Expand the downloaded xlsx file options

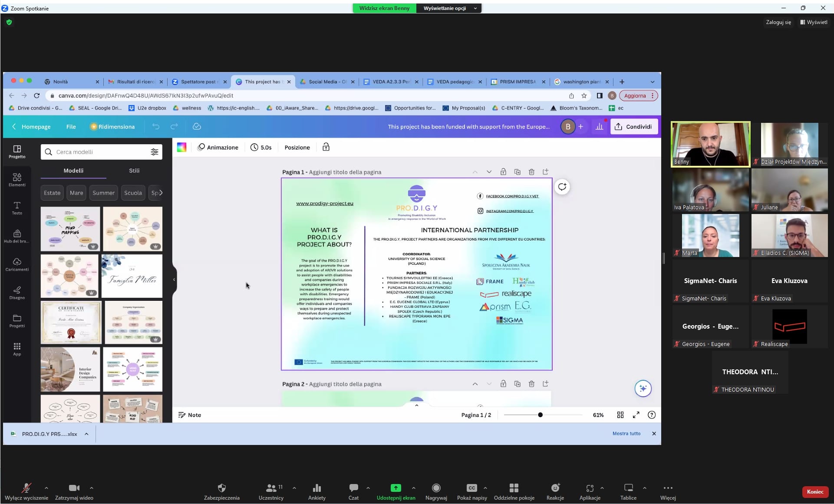tap(86, 434)
